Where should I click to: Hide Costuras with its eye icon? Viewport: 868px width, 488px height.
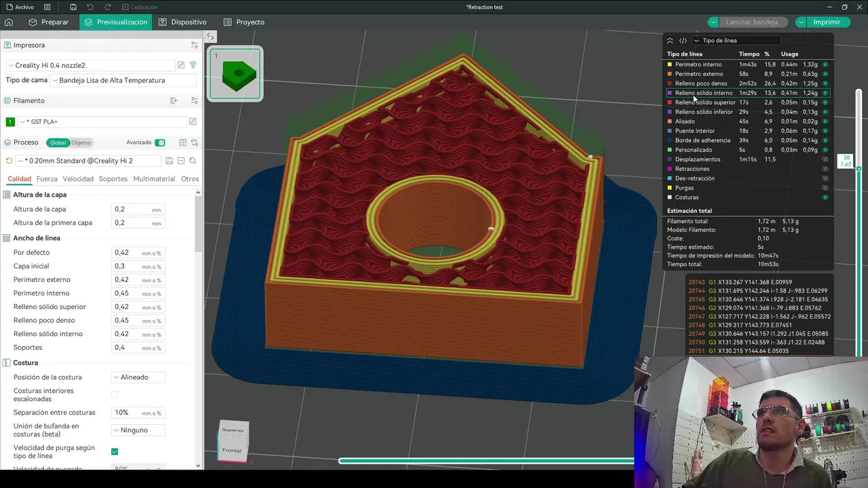825,197
